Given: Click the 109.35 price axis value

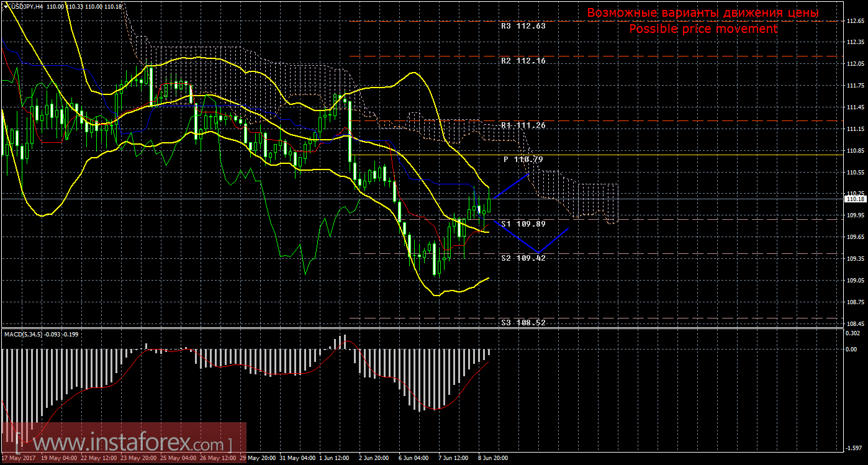Looking at the screenshot, I should click(x=855, y=258).
